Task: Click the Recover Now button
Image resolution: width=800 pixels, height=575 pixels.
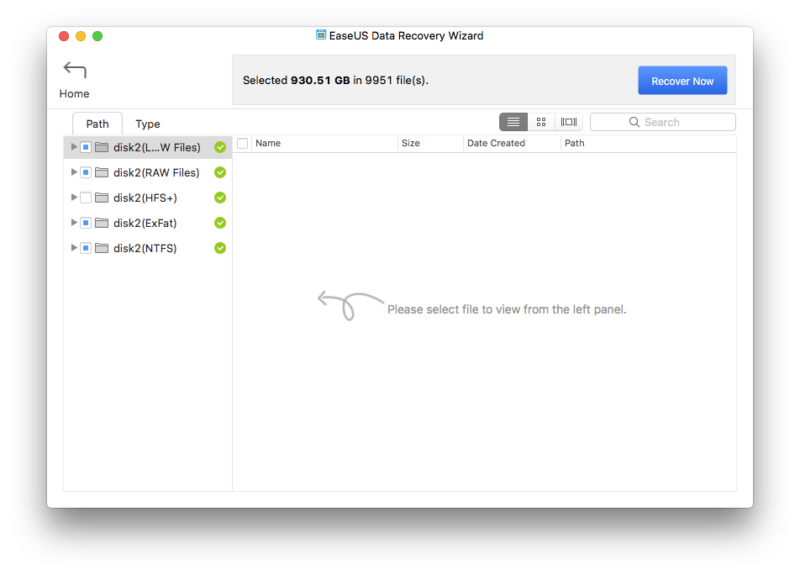Action: [x=682, y=81]
